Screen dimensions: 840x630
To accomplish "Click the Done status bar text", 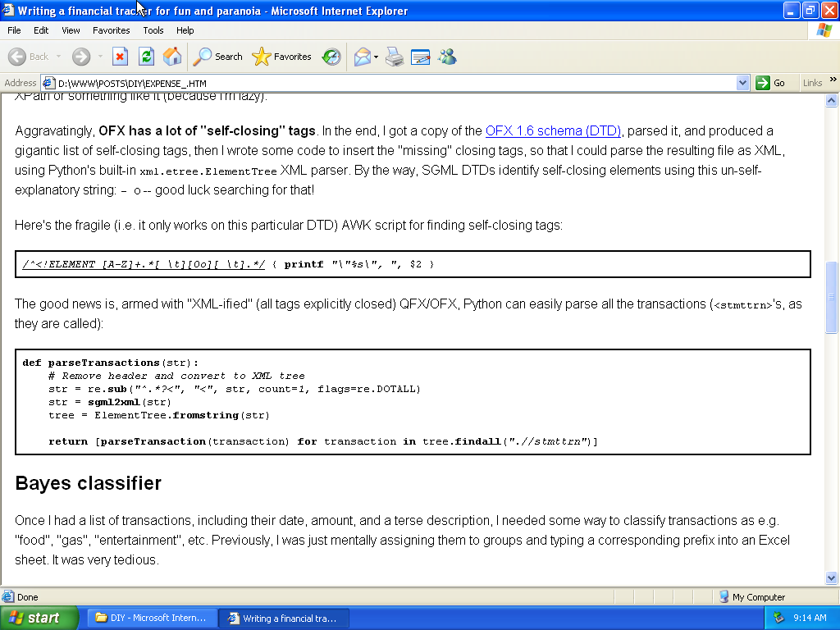I will point(27,597).
